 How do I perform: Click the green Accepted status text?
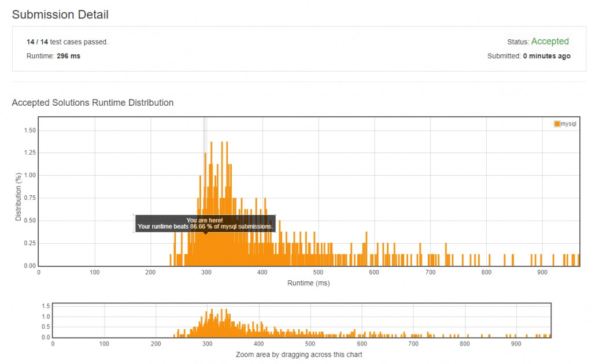550,41
